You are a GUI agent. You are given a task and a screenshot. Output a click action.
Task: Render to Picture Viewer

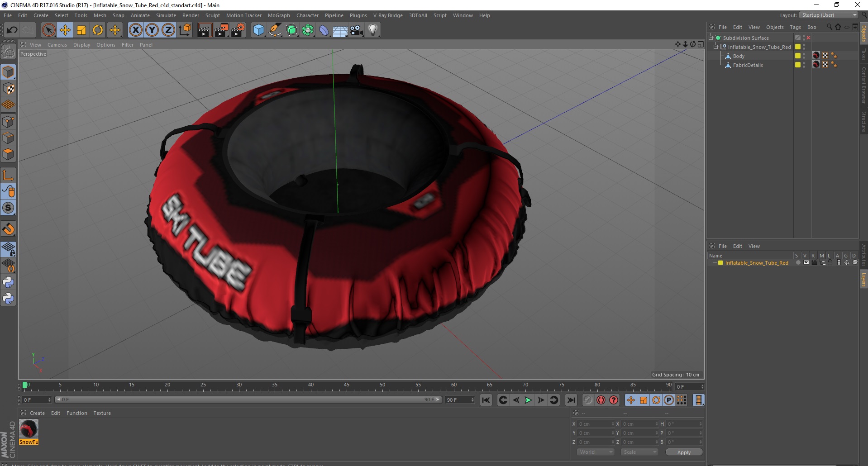pos(221,30)
